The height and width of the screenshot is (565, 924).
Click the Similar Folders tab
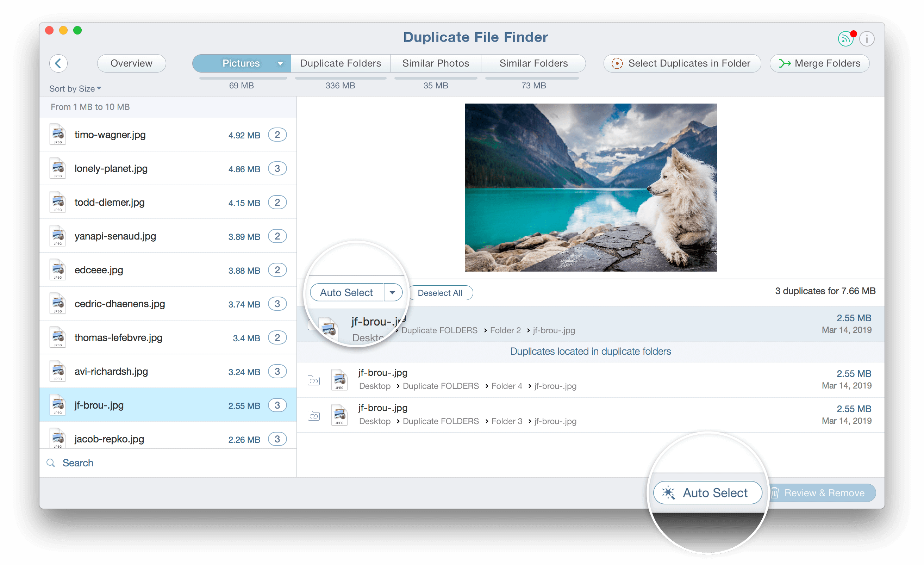point(533,63)
